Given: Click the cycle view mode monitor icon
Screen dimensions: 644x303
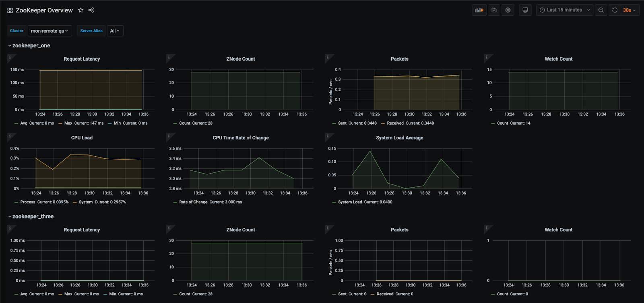Looking at the screenshot, I should (x=525, y=10).
